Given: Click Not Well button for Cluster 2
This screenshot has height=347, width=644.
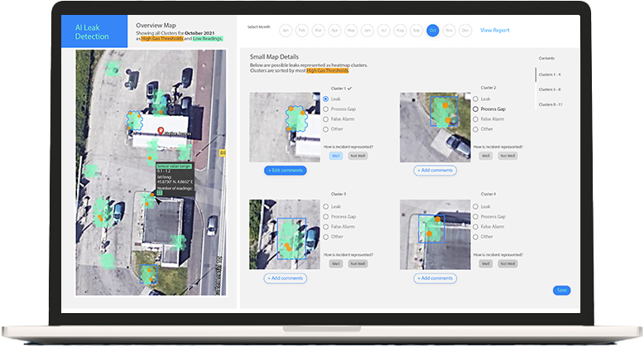Looking at the screenshot, I should pos(507,156).
